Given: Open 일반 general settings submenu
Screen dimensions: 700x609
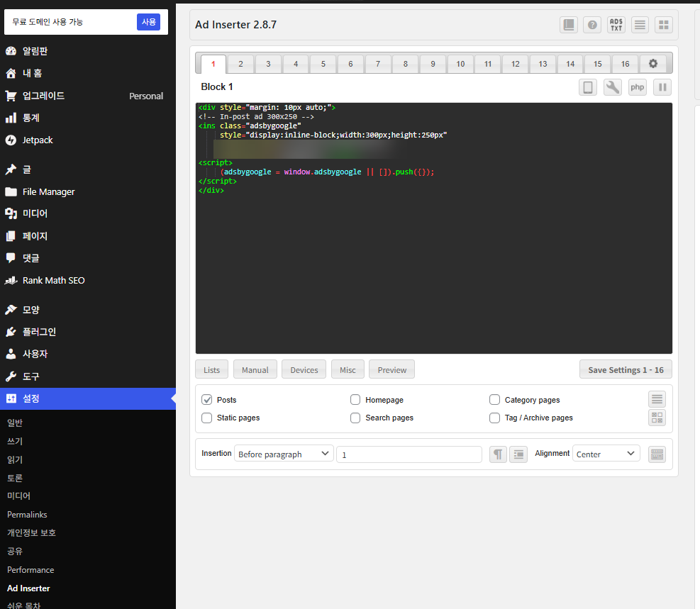Looking at the screenshot, I should point(15,423).
